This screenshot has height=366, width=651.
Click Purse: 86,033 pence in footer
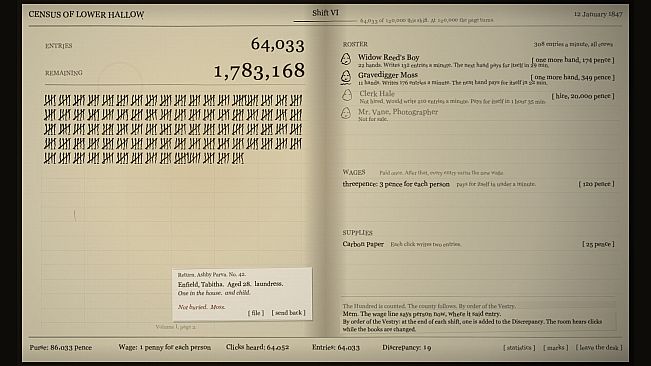point(61,348)
